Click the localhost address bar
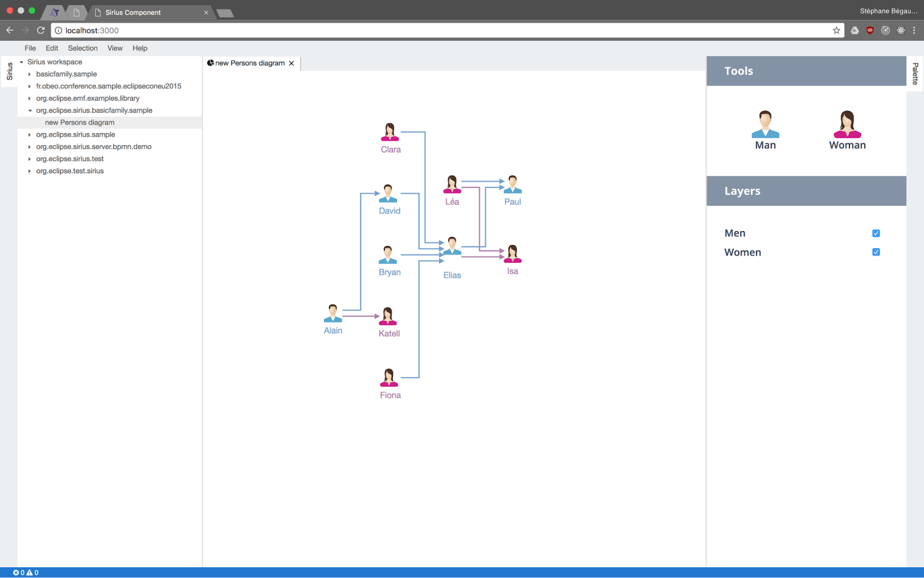The width and height of the screenshot is (924, 578). coord(416,31)
